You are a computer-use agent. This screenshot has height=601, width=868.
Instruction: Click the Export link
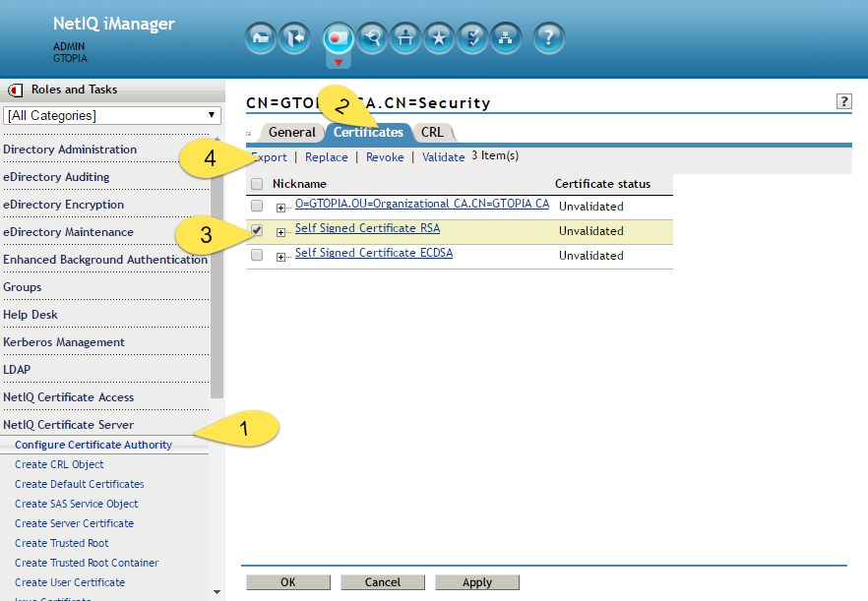click(268, 156)
